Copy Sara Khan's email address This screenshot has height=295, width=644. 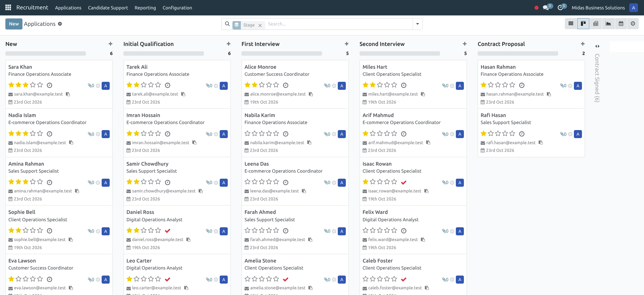[68, 94]
